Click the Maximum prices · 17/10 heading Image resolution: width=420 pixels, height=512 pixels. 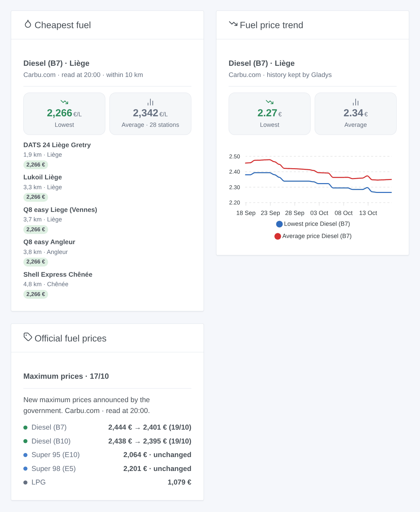click(66, 376)
